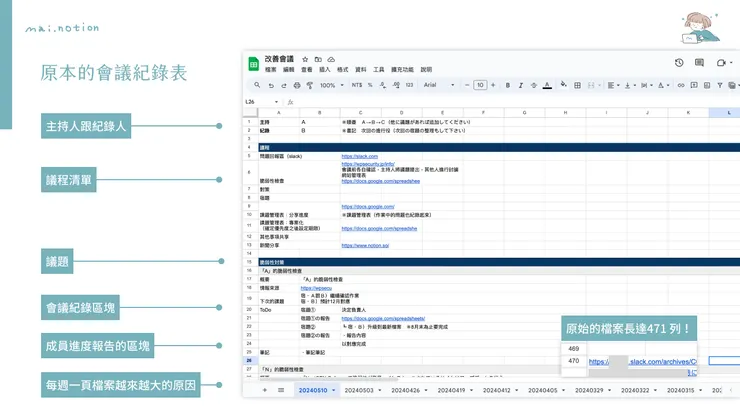
Task: Insert a comment from the toolbar
Action: pos(694,85)
